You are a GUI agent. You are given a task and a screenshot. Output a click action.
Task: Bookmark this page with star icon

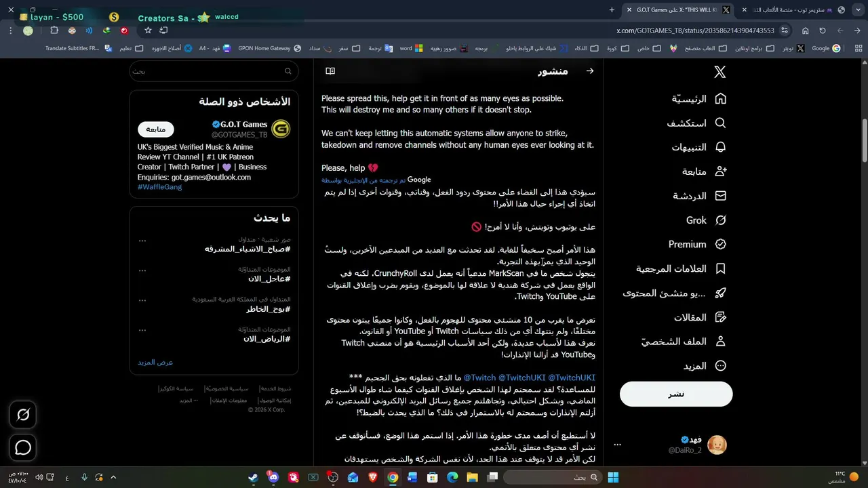pyautogui.click(x=148, y=30)
